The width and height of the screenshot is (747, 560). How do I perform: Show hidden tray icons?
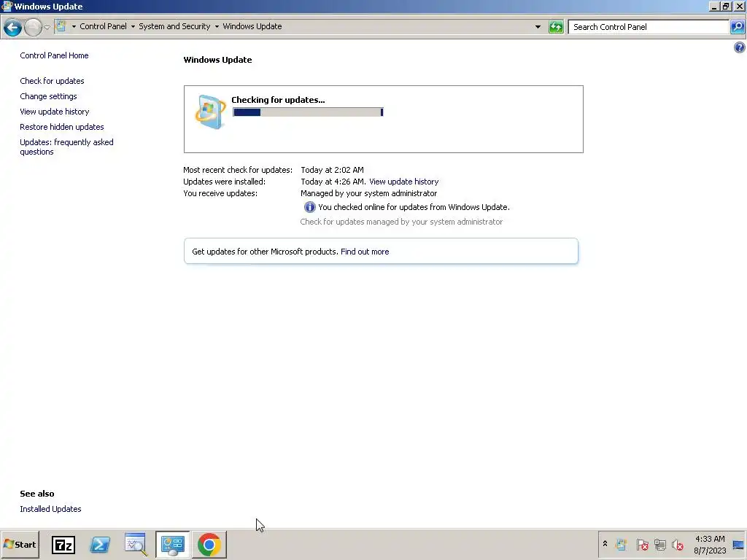[605, 544]
